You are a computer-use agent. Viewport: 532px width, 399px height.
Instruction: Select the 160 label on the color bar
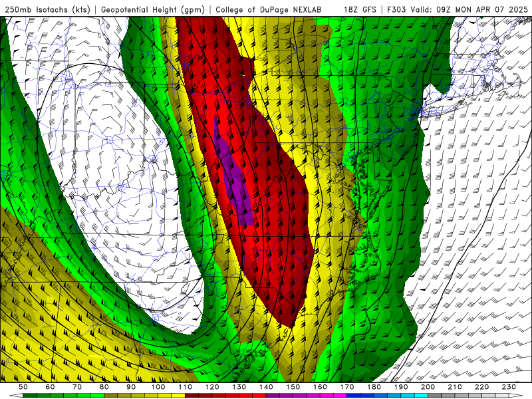(321, 387)
